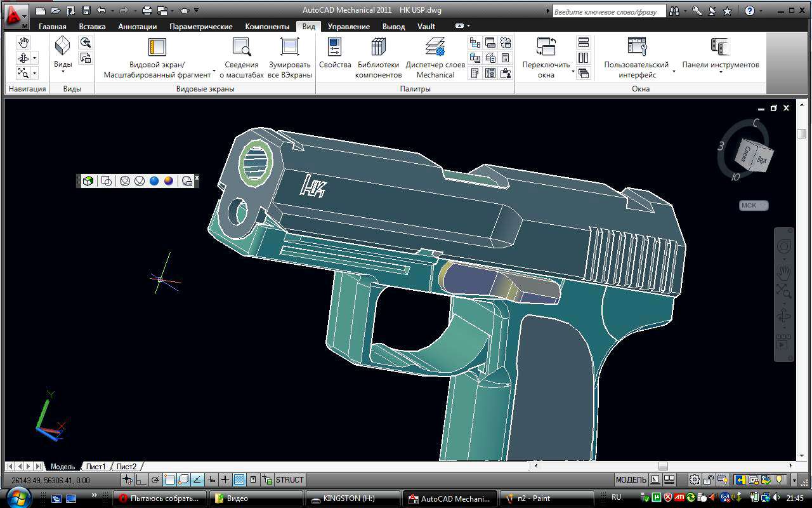
Task: Open the Свойства palette
Action: [x=335, y=52]
